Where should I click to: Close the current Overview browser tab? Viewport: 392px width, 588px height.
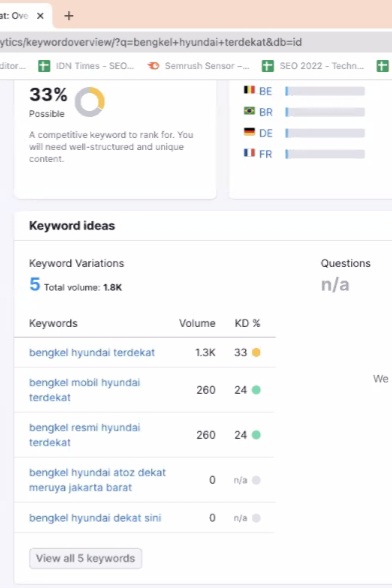(40, 16)
